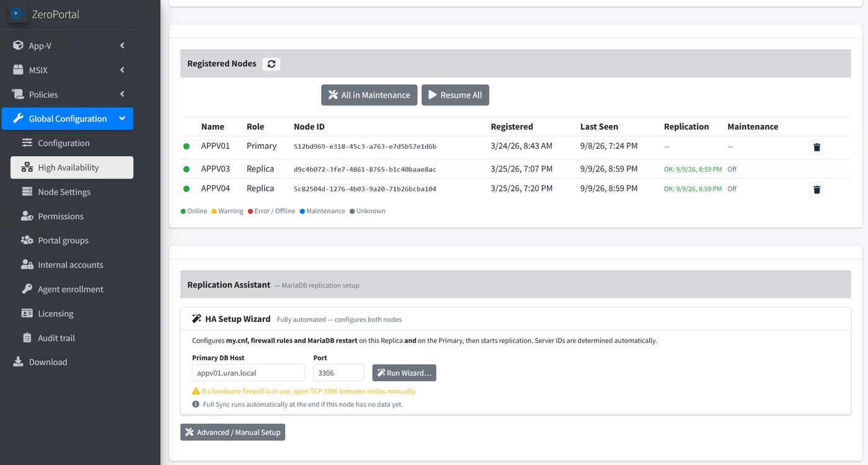This screenshot has height=465, width=868.
Task: Click the APPV03 green online status dot
Action: [186, 169]
